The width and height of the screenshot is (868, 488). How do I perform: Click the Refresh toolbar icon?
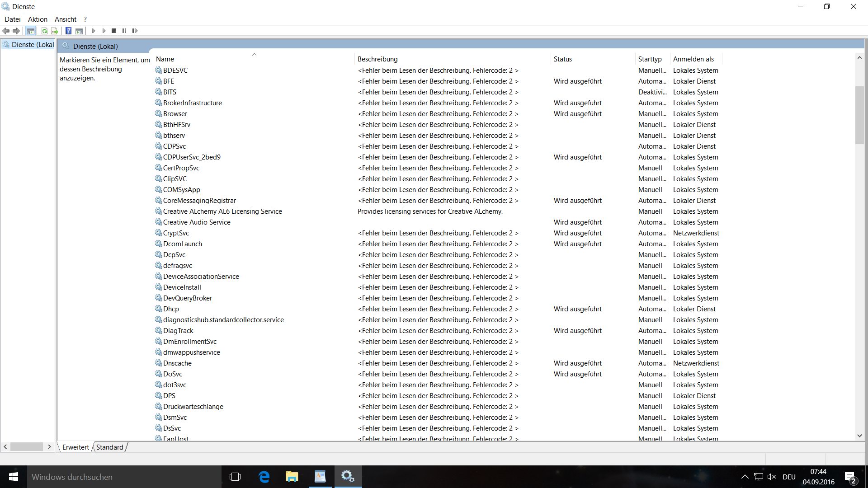point(44,31)
